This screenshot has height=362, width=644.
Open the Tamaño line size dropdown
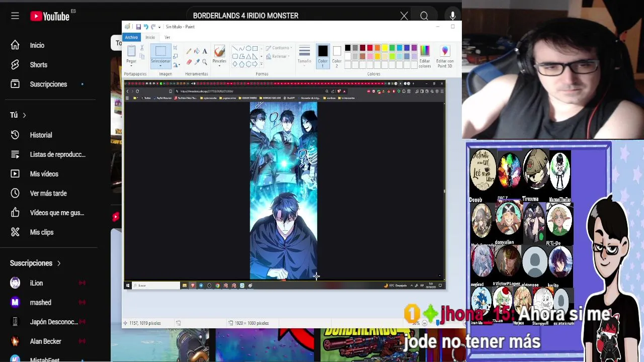point(304,55)
